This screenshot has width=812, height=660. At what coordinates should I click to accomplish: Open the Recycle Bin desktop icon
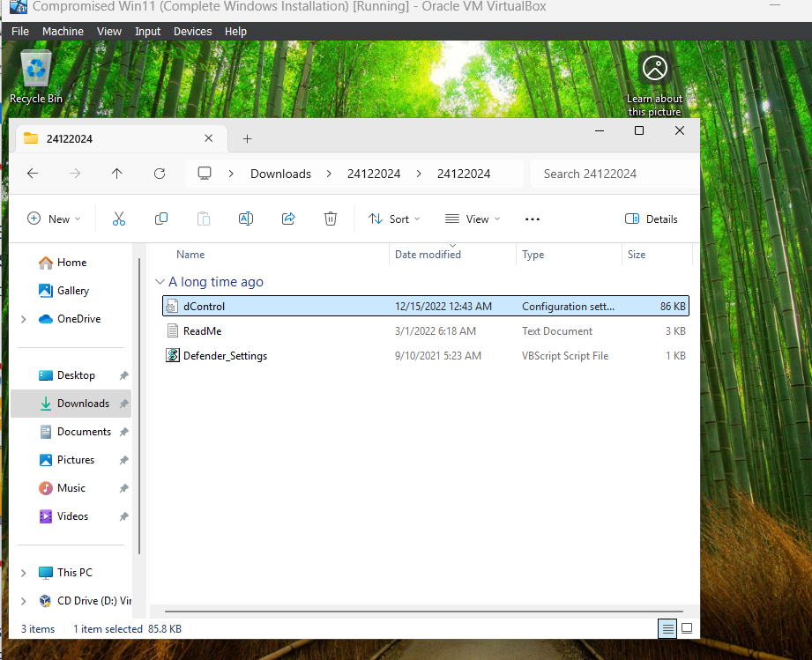coord(36,77)
